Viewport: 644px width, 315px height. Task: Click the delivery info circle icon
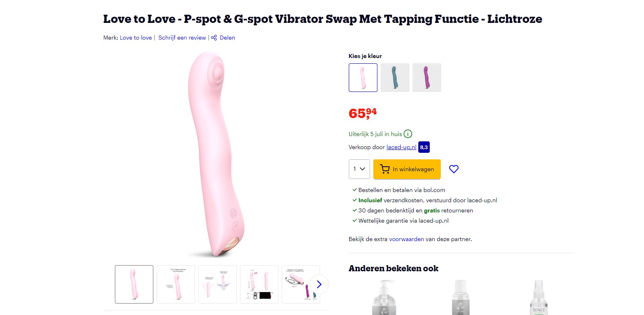[408, 134]
